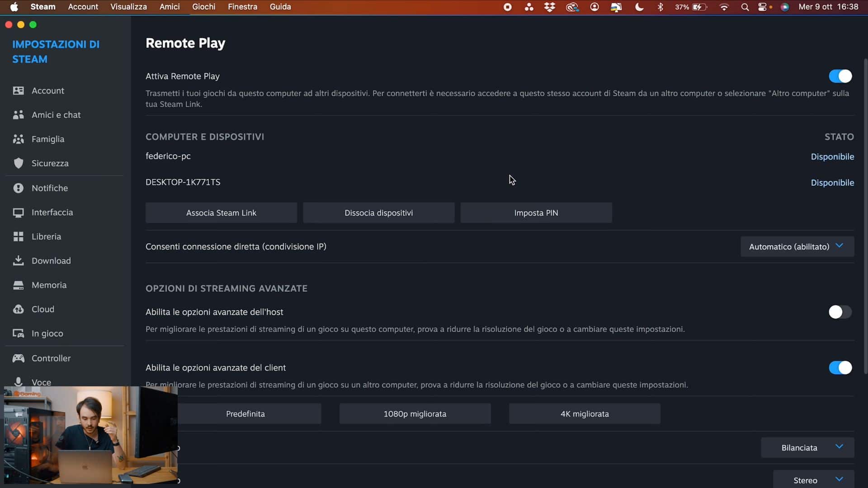
Task: Click the Famiglia group icon
Action: [18, 139]
